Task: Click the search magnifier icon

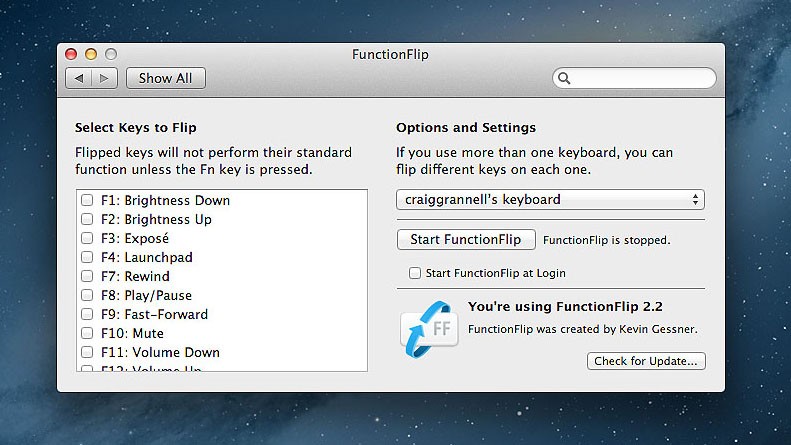Action: (x=565, y=78)
